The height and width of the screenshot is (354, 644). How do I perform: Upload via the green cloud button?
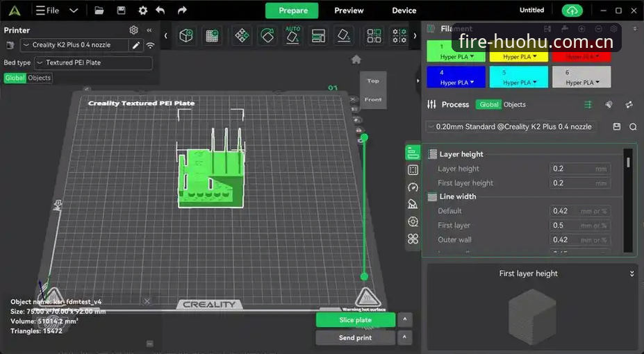572,10
